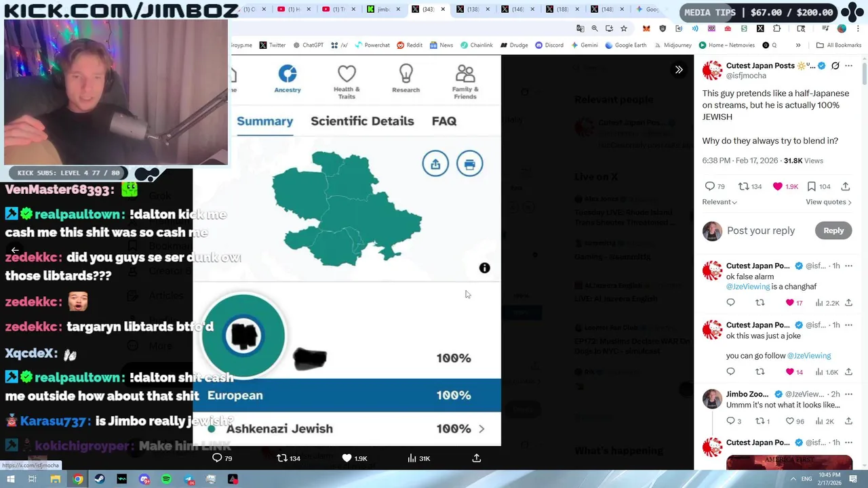Share the main tweet using upload icon
The image size is (868, 488).
(x=846, y=186)
